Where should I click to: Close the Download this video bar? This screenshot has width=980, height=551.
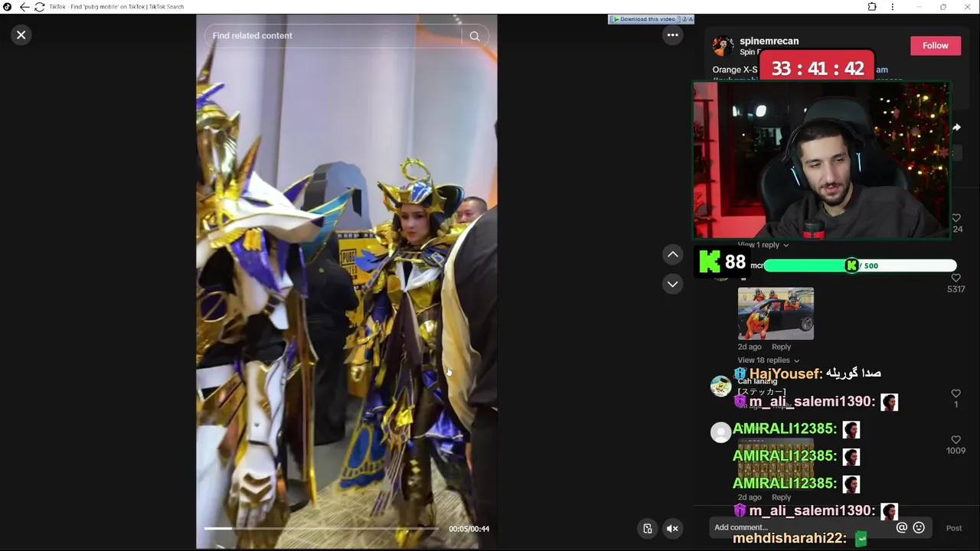pyautogui.click(x=691, y=19)
